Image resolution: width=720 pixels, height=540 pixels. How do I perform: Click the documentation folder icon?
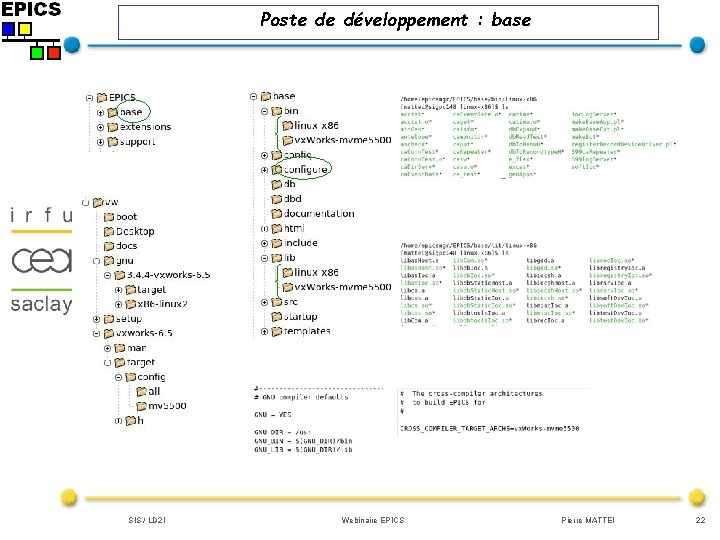tap(276, 214)
